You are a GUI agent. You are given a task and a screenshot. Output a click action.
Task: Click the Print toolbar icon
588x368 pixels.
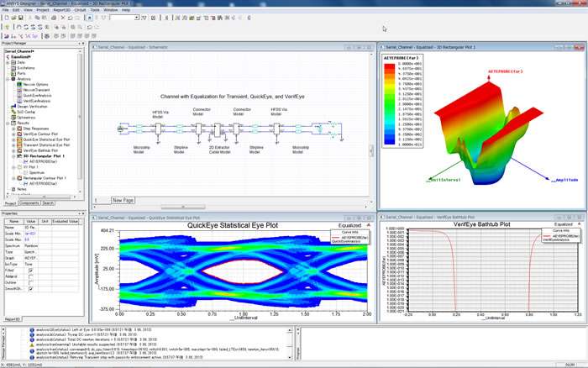tap(54, 18)
